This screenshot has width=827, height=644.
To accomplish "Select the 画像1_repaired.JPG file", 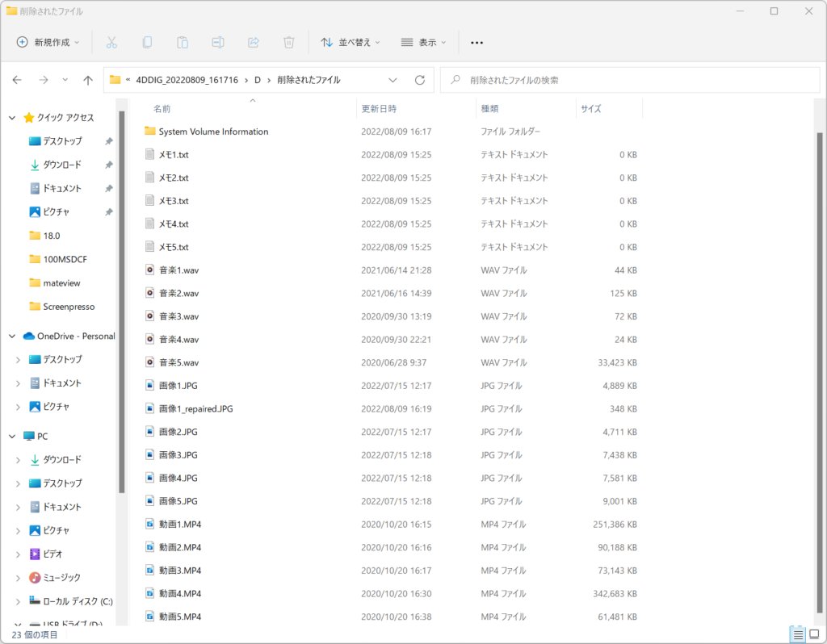I will (x=195, y=409).
